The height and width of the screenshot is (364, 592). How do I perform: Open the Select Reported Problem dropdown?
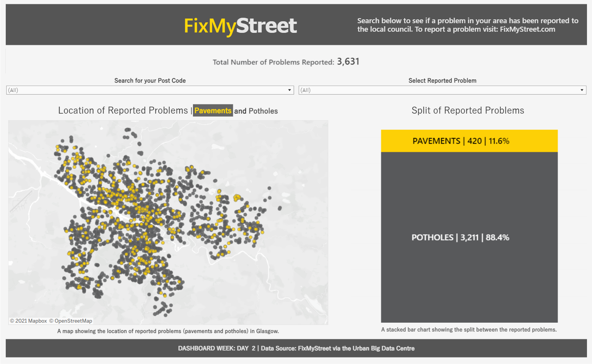tap(442, 90)
